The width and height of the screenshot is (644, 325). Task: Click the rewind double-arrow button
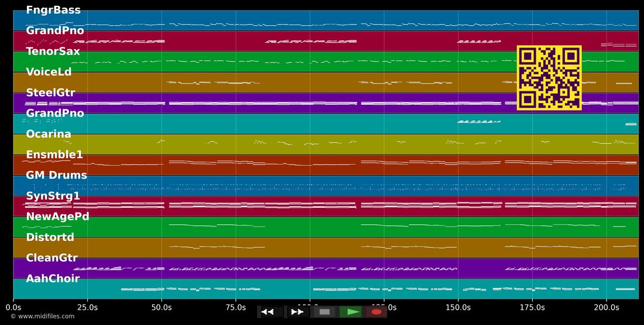[x=270, y=312]
